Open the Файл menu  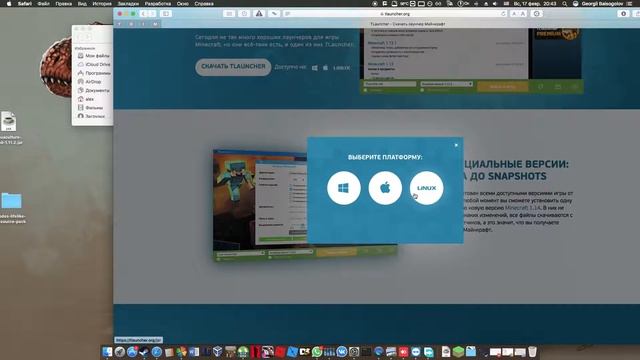click(x=43, y=4)
